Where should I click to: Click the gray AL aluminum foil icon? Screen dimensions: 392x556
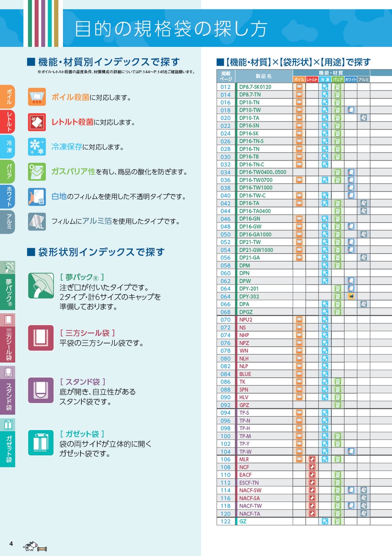coord(37,221)
